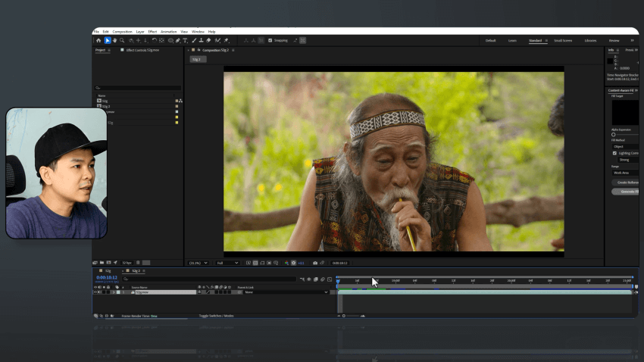Toggle the region of interest button
Viewport: 644px width, 362px height.
269,263
